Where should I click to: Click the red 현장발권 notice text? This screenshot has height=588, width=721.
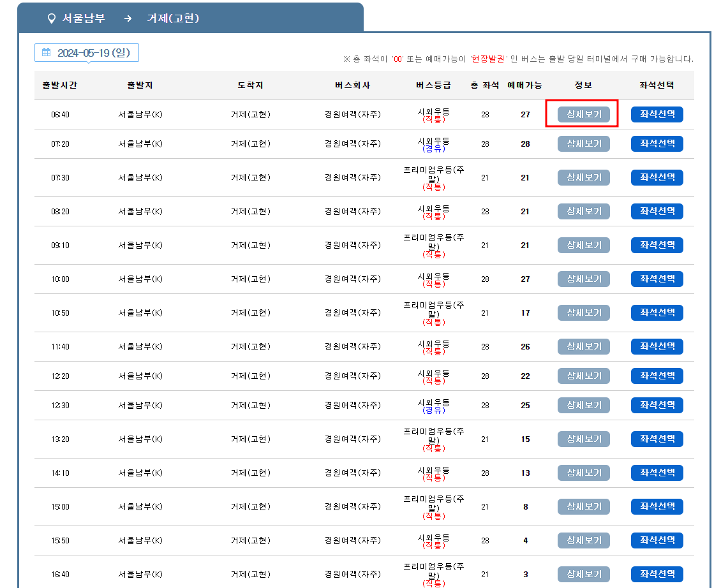tap(487, 59)
